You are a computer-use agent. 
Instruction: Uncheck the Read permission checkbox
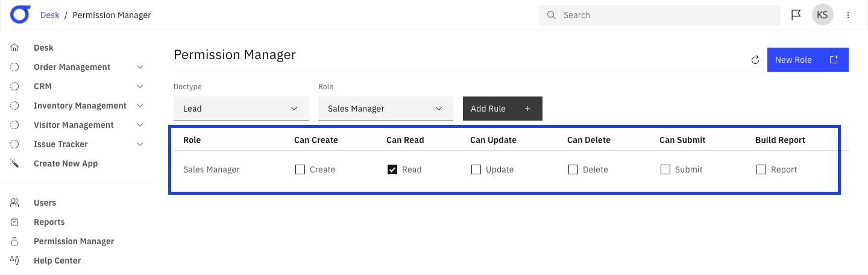[x=392, y=169]
